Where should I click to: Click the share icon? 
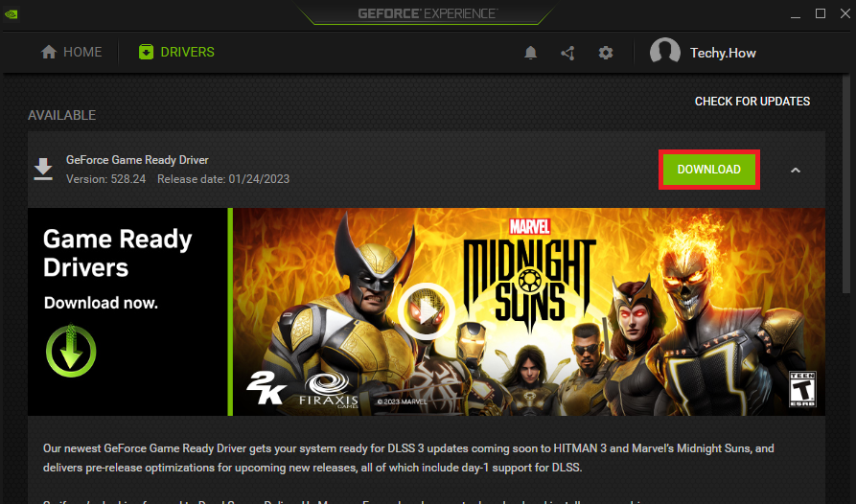567,53
